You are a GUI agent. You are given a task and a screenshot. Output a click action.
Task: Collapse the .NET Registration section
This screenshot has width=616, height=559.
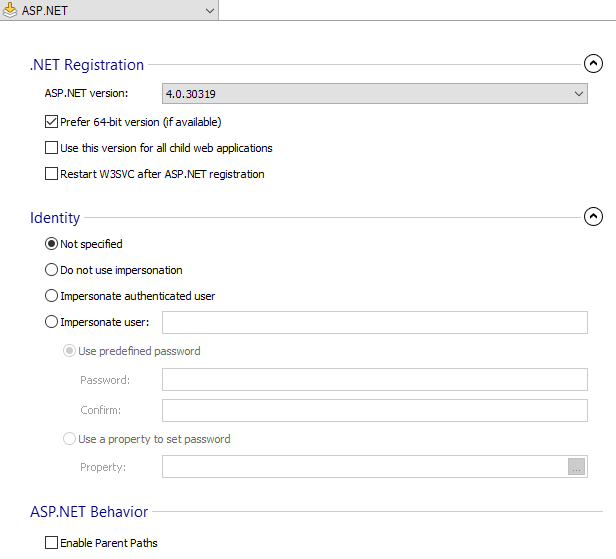(593, 64)
